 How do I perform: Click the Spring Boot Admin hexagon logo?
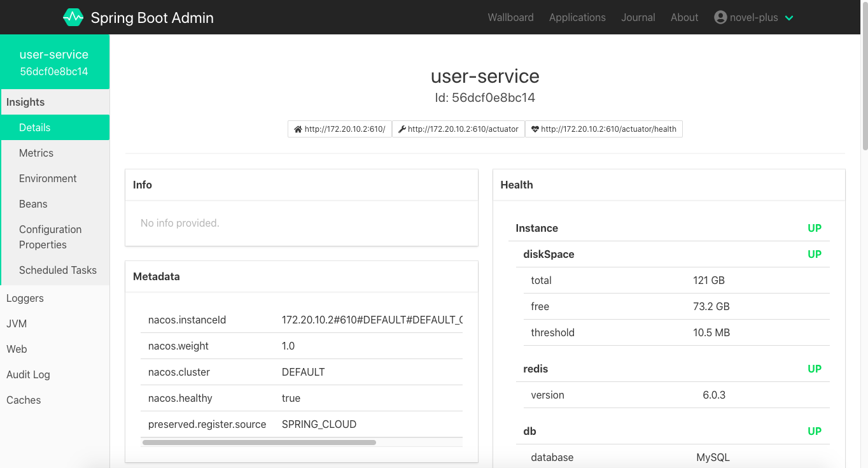tap(73, 17)
